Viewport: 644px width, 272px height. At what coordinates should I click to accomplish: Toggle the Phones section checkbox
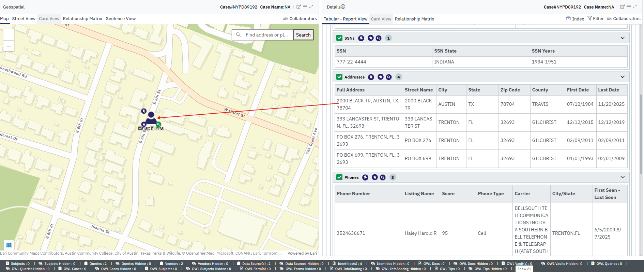(x=339, y=177)
